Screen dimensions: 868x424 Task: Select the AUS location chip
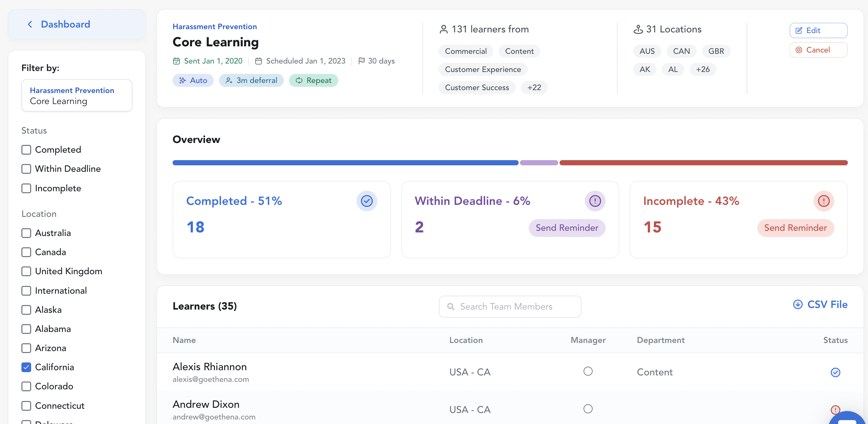click(x=647, y=51)
